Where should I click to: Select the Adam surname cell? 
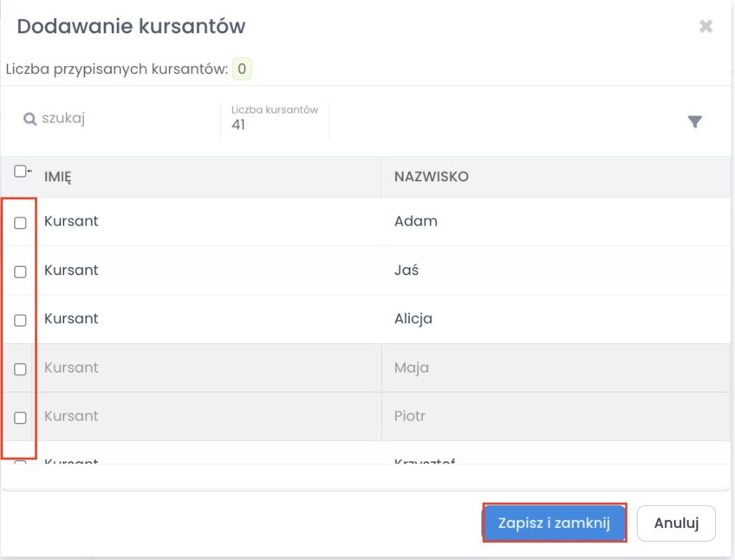point(416,221)
